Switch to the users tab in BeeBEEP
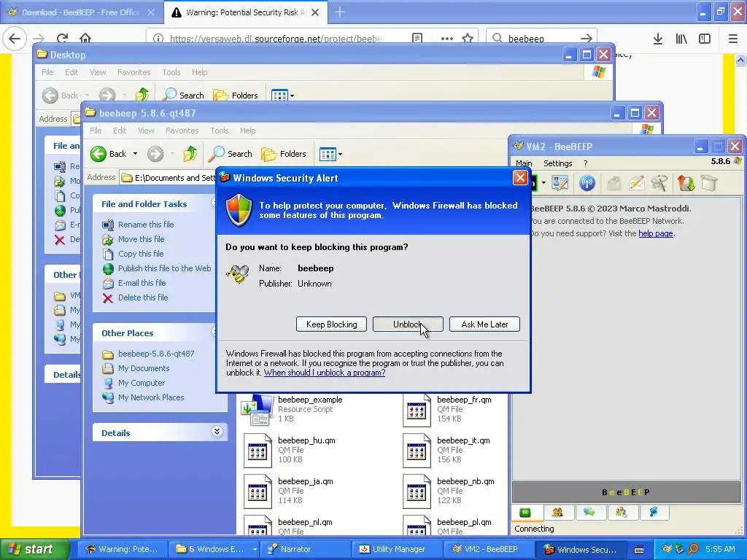The image size is (747, 560). tap(557, 513)
